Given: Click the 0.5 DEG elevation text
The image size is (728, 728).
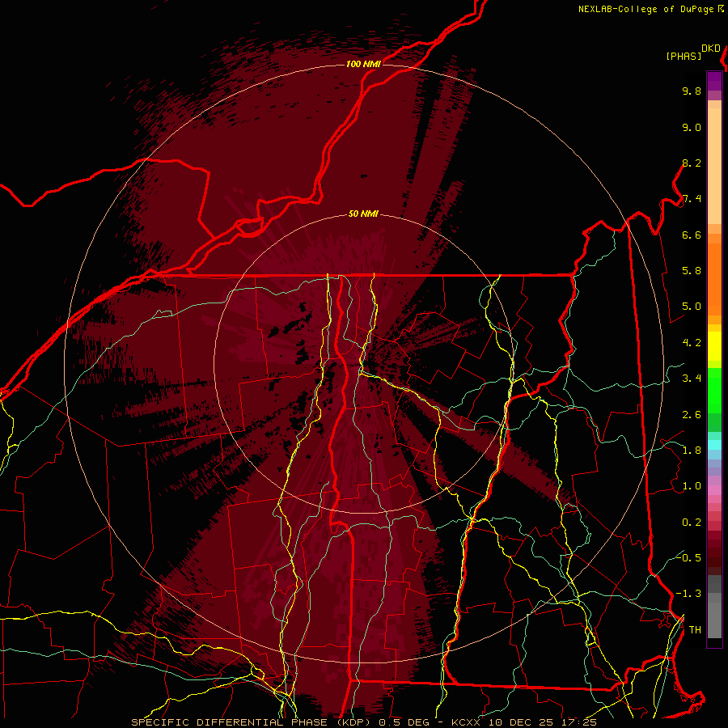Looking at the screenshot, I should pyautogui.click(x=402, y=722).
